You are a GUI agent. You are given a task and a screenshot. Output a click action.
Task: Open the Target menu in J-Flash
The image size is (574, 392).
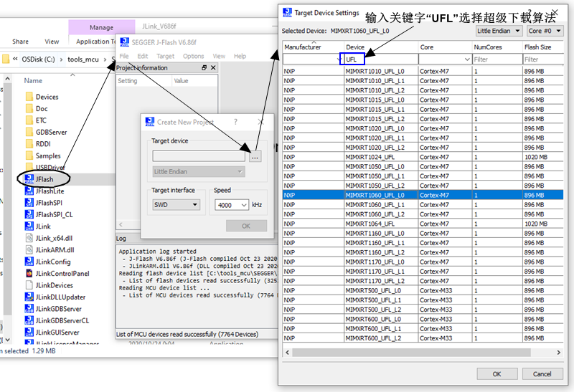(x=166, y=56)
